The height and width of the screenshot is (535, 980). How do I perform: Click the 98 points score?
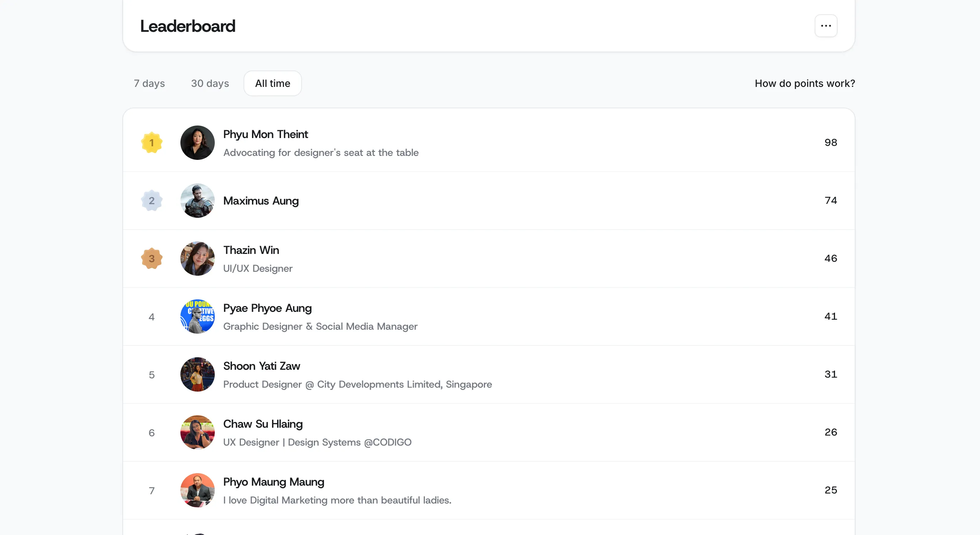(x=830, y=143)
